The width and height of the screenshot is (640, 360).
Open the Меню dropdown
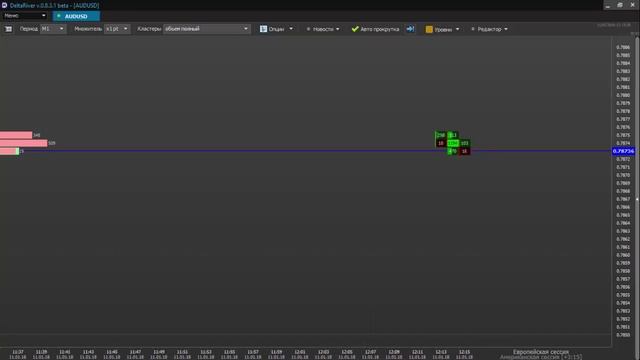pos(24,16)
